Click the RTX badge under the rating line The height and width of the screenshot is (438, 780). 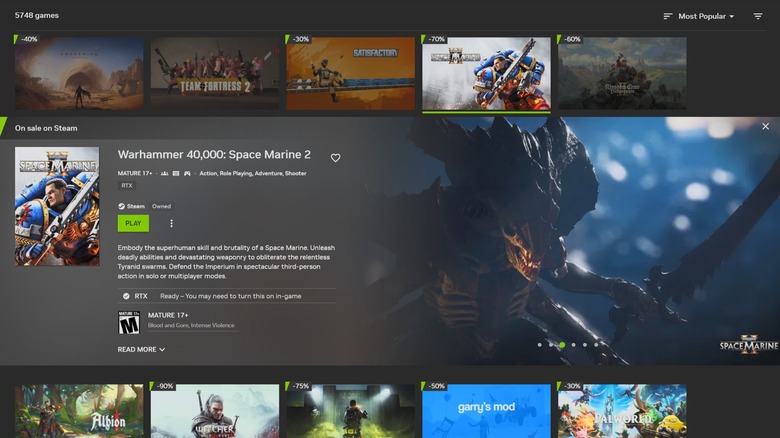127,186
